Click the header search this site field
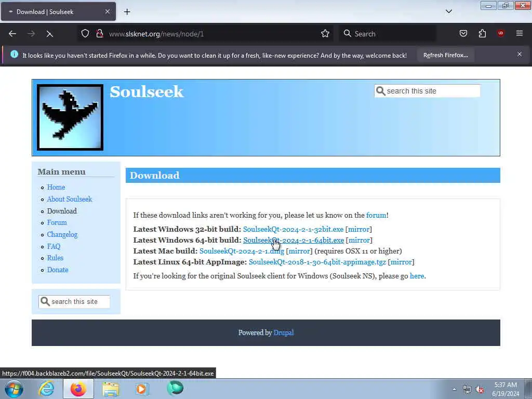The height and width of the screenshot is (399, 532). (x=428, y=91)
